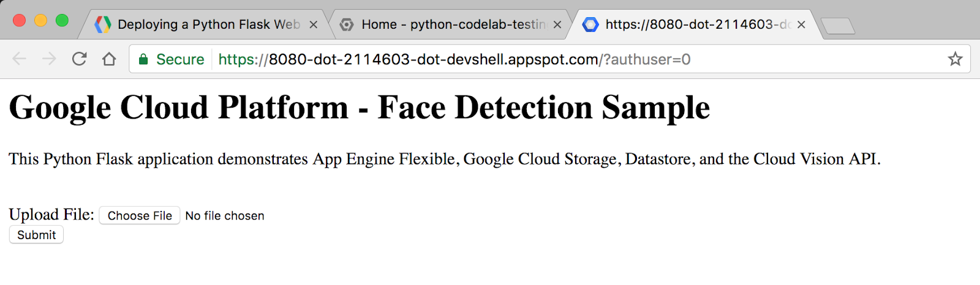The width and height of the screenshot is (980, 285).
Task: Click the browser back arrow
Action: pyautogui.click(x=19, y=59)
